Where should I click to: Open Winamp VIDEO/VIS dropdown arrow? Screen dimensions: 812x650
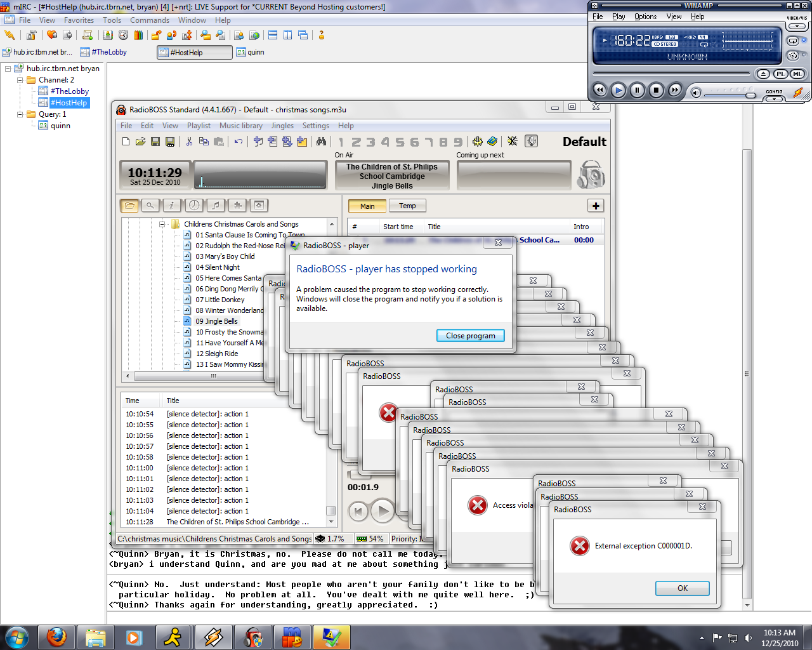797,26
